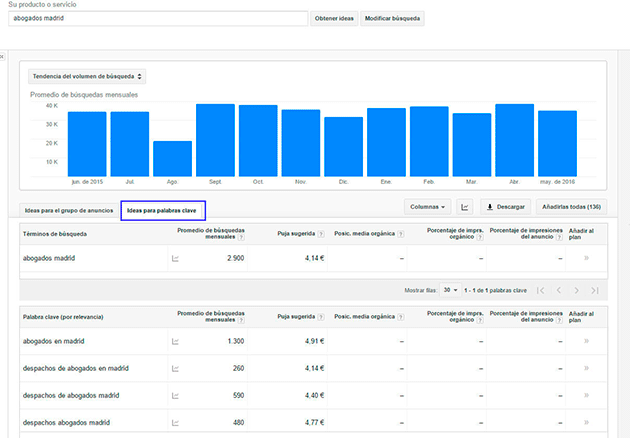
Task: Go to first page of keywords
Action: 541,290
